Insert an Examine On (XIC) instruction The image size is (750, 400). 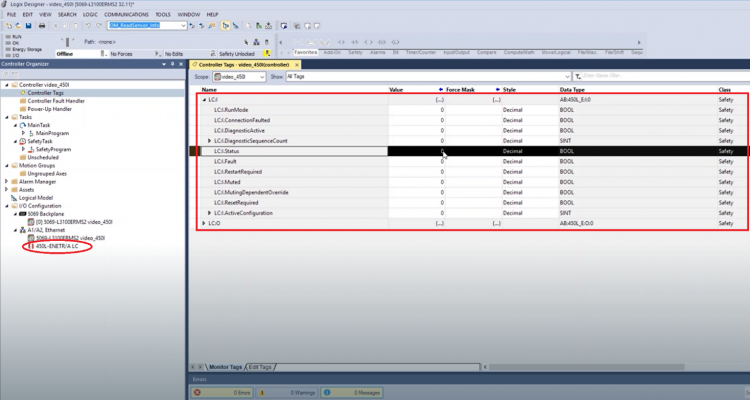point(341,42)
